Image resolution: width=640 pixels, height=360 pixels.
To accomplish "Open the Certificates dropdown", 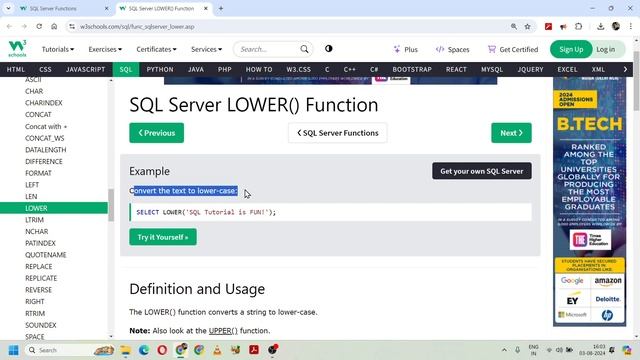I will pyautogui.click(x=156, y=49).
